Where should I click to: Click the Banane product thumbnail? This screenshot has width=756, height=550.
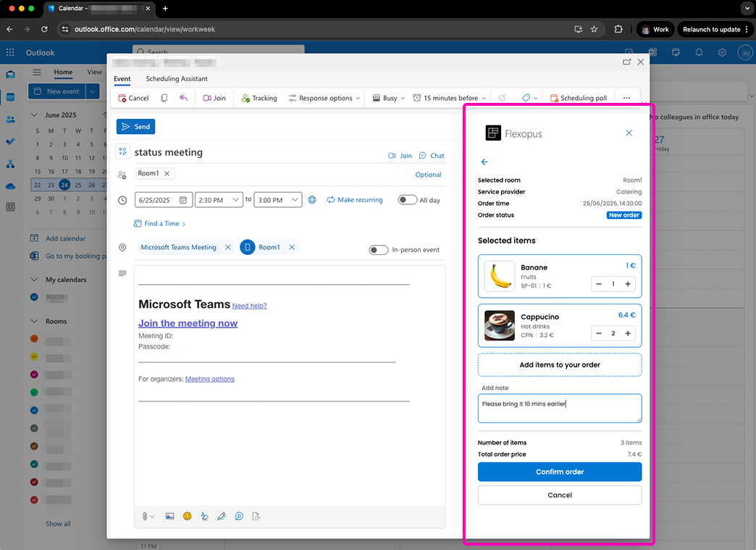pos(500,276)
